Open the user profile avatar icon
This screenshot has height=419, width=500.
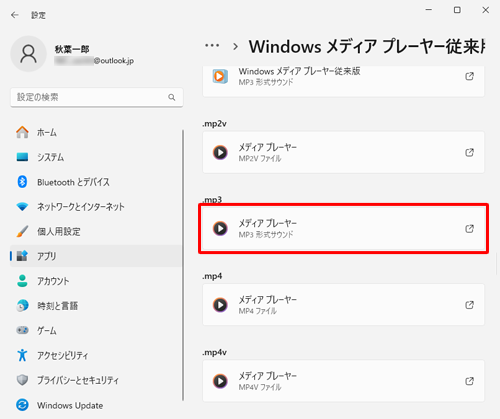coord(28,54)
